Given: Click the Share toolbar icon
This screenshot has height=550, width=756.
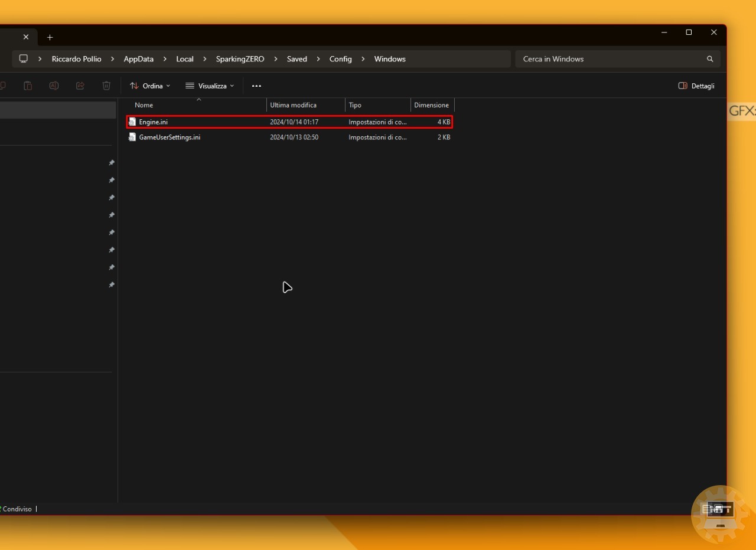Looking at the screenshot, I should click(80, 86).
